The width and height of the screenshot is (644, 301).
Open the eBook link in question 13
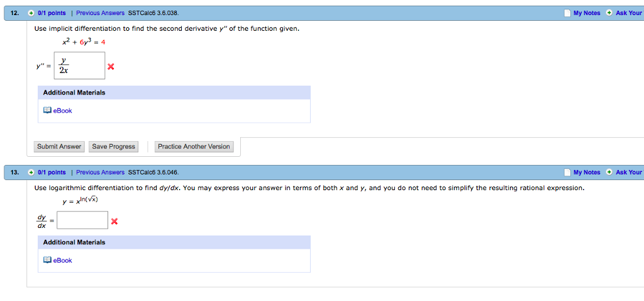coord(62,260)
